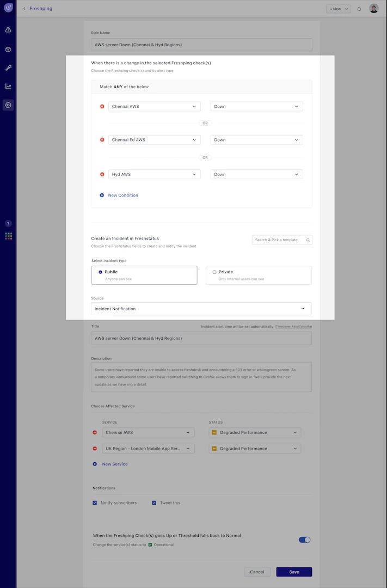
Task: Open the Hyd AWS check dropdown
Action: 155,174
